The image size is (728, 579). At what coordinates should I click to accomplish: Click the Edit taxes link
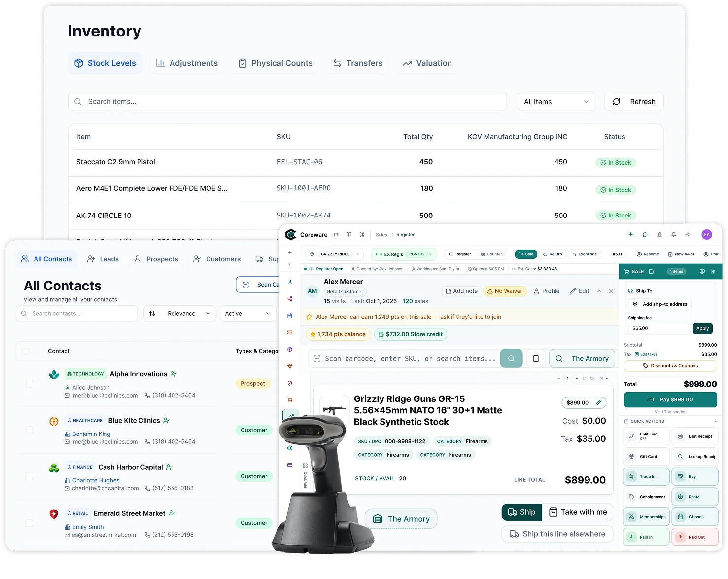click(x=646, y=354)
